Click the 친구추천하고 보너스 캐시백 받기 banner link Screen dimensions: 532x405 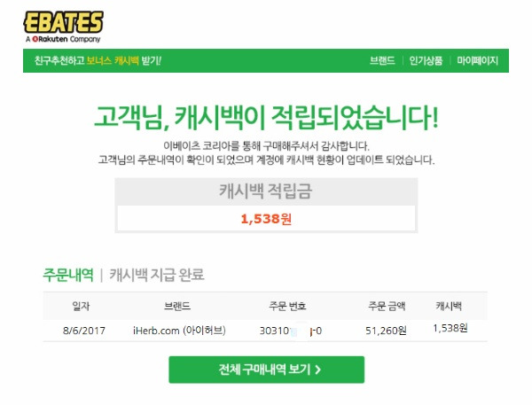click(x=98, y=61)
